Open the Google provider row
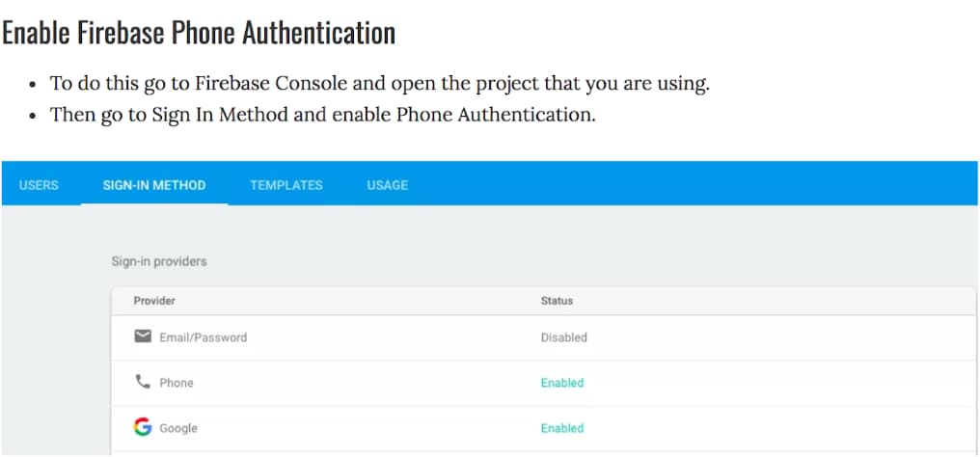980x457 pixels. click(544, 428)
